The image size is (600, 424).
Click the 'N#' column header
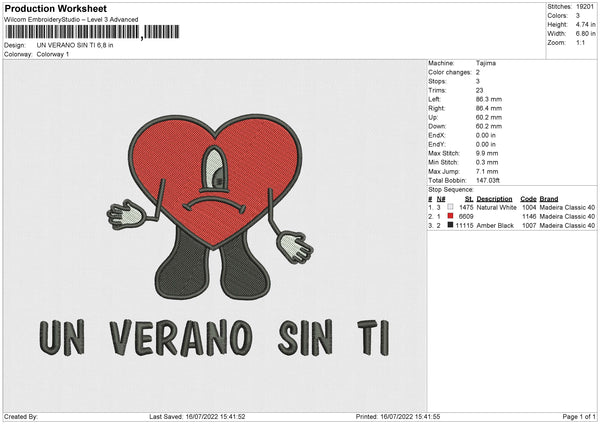(441, 199)
